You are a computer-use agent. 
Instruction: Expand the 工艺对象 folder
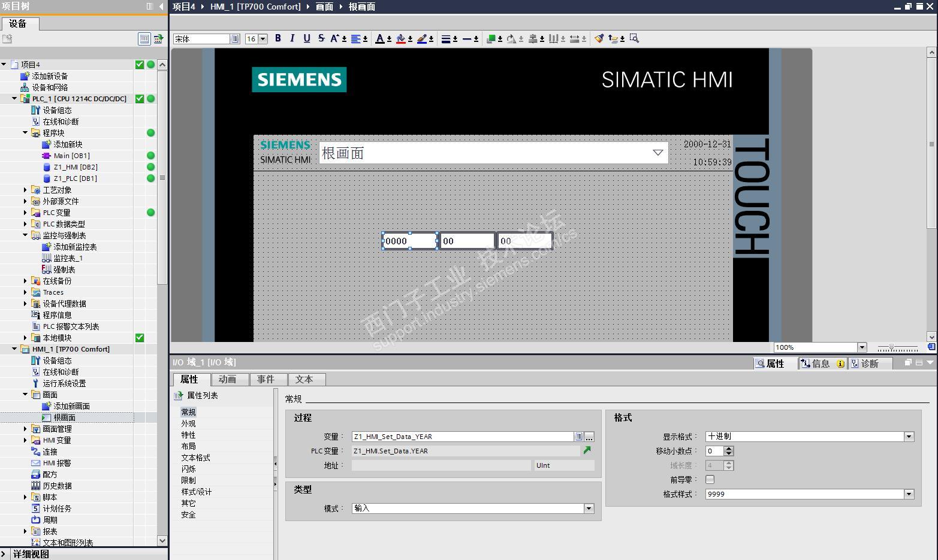(x=26, y=190)
